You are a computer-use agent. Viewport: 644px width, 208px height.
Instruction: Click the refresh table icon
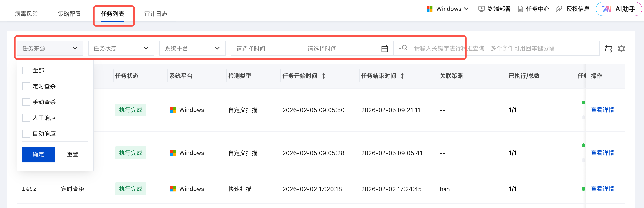point(608,48)
